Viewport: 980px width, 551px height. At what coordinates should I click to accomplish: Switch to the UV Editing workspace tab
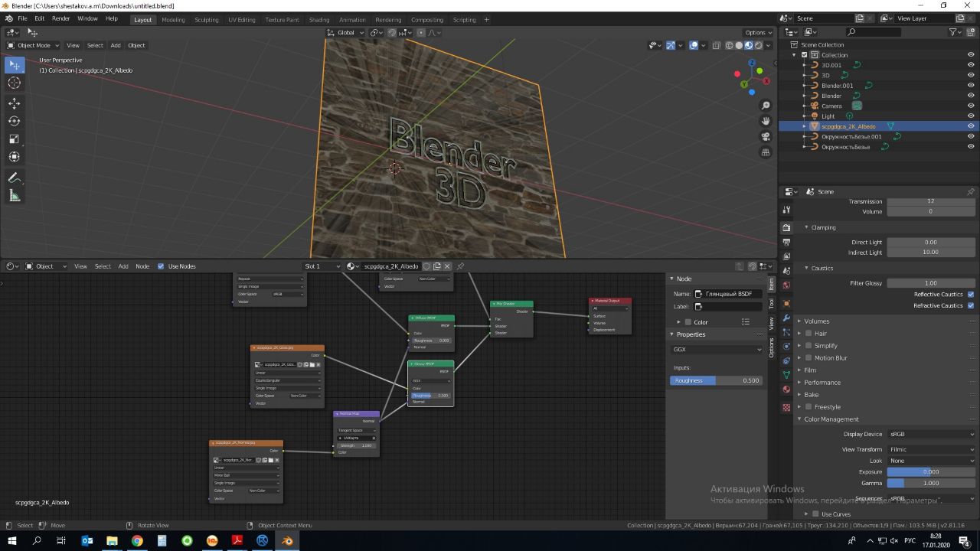[241, 19]
